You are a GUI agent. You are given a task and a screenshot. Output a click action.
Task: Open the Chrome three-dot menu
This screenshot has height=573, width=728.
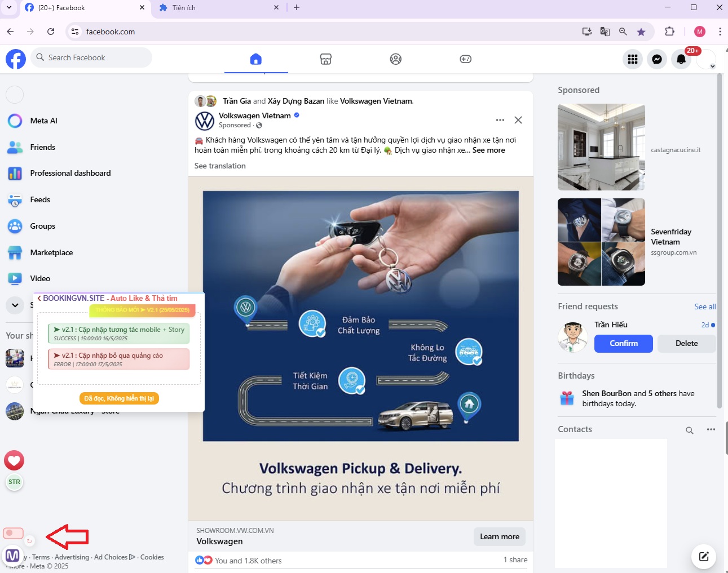click(x=720, y=32)
